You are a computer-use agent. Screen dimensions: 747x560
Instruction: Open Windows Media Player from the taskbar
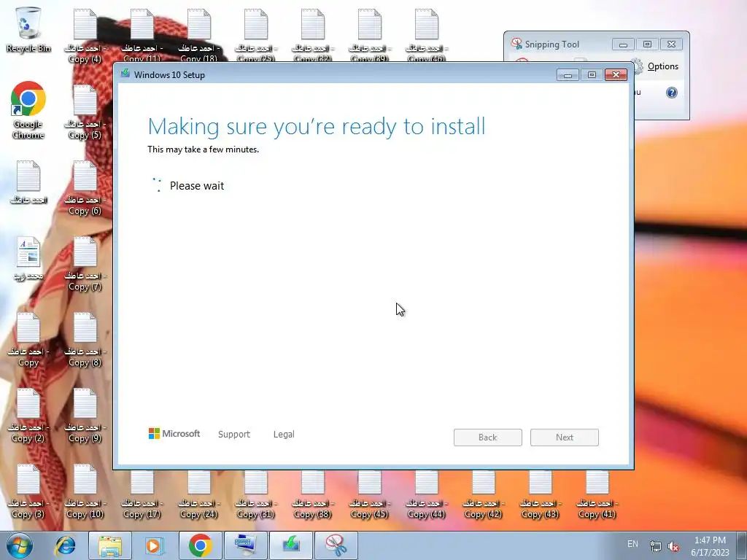[155, 545]
